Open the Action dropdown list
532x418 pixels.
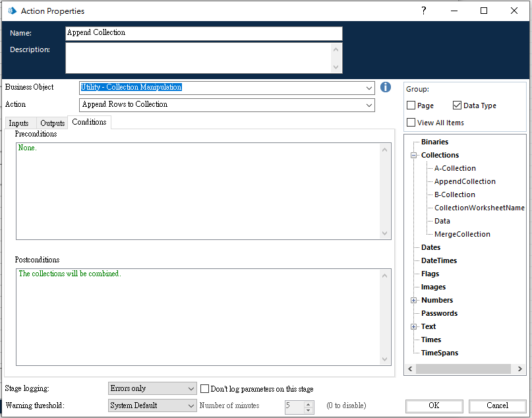pos(369,105)
